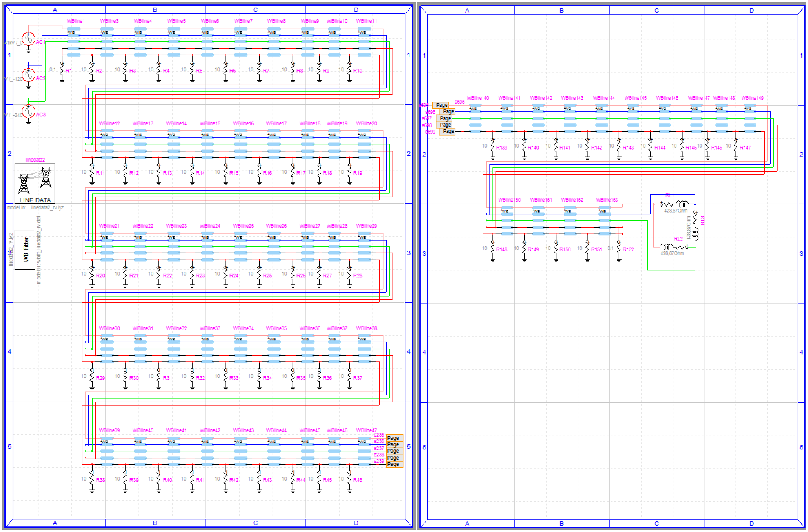Click the linedata2_rv.lyz model filename text
Screen dimensions: 808x532
pos(47,207)
